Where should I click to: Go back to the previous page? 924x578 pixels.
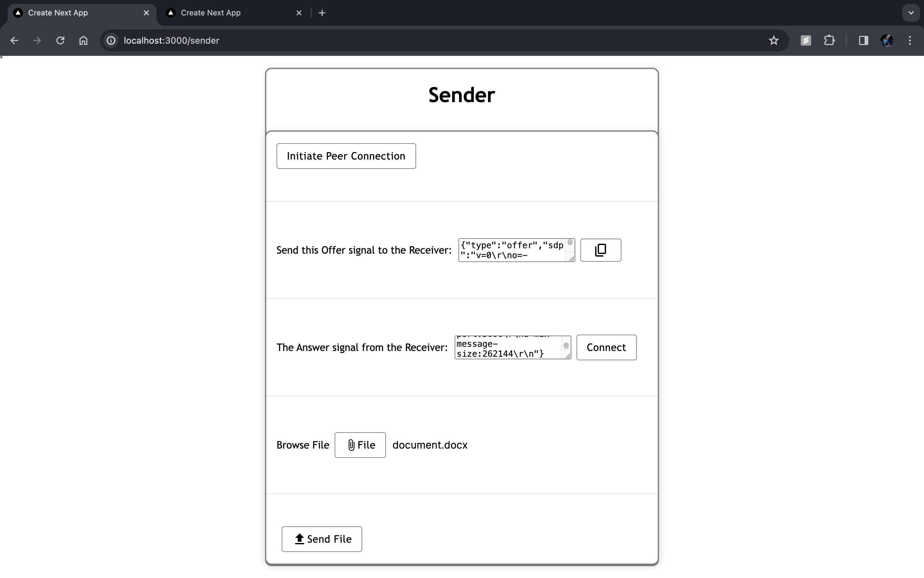pos(14,40)
